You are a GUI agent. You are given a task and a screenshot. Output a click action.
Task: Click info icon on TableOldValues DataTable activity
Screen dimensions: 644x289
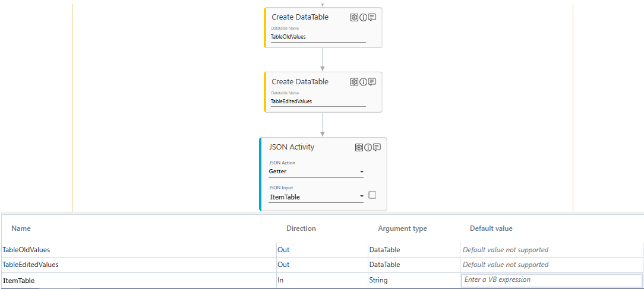[x=363, y=17]
